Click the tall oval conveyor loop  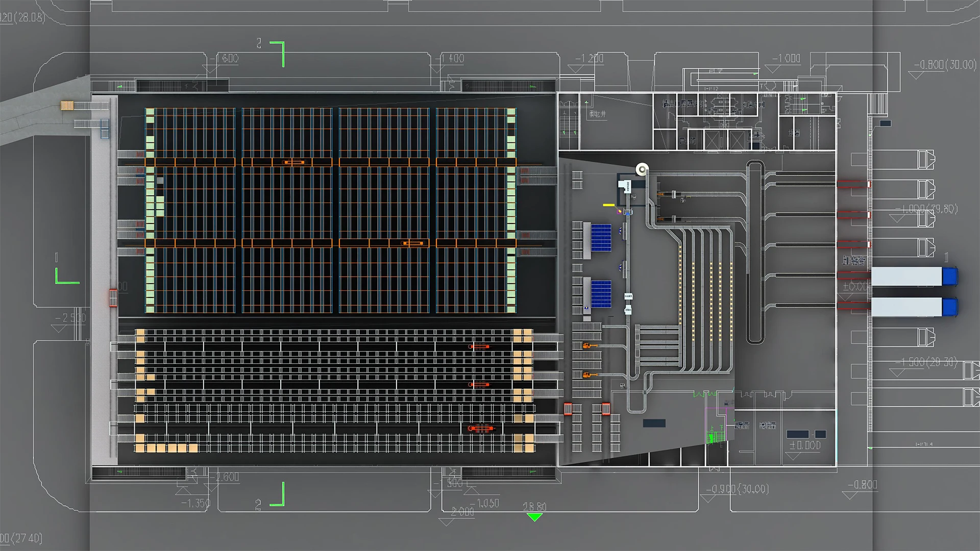(x=755, y=253)
